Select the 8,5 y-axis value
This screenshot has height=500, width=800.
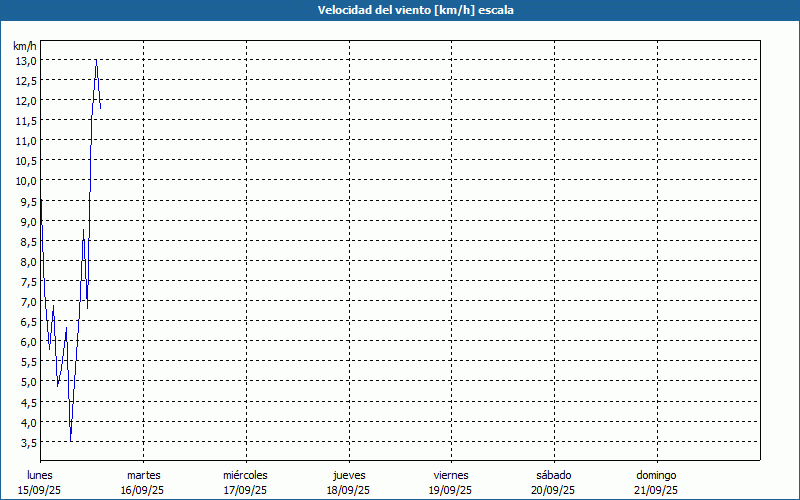click(29, 241)
